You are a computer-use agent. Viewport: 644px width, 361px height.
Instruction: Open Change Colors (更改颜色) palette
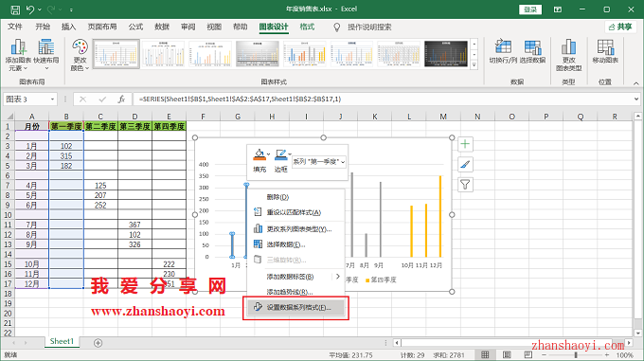pos(80,55)
